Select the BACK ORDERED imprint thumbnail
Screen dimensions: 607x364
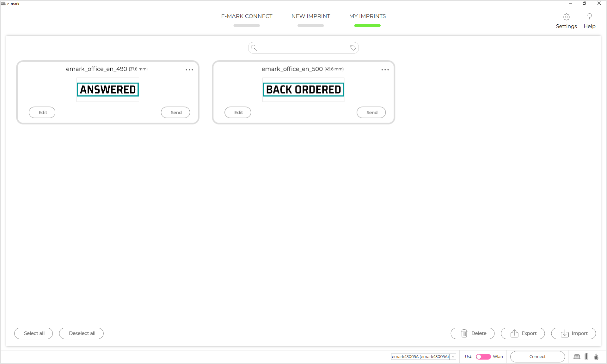[303, 90]
